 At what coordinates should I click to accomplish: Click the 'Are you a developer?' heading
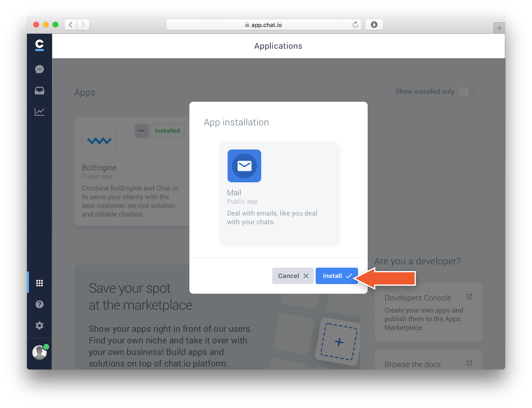418,261
